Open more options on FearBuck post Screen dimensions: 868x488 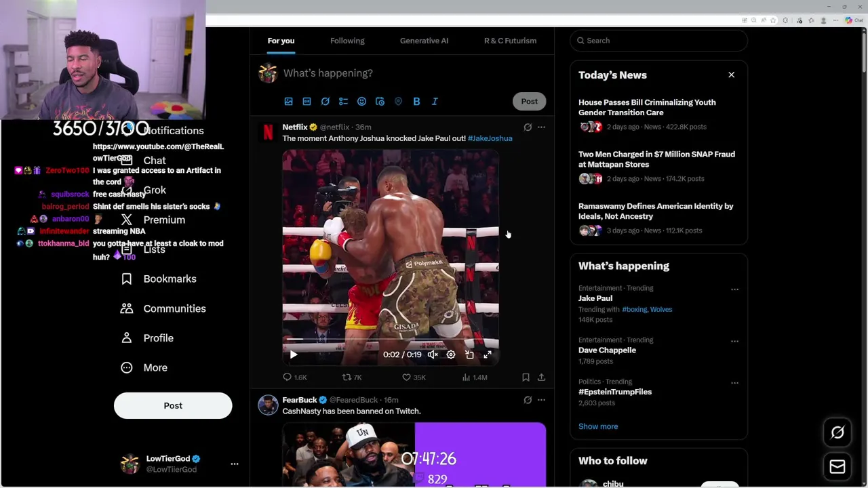pyautogui.click(x=541, y=400)
